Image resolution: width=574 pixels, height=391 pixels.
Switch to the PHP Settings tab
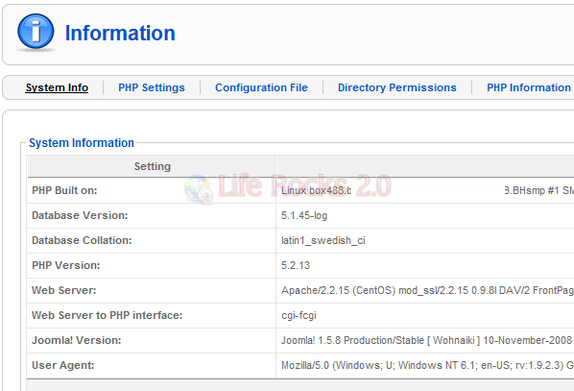click(151, 87)
